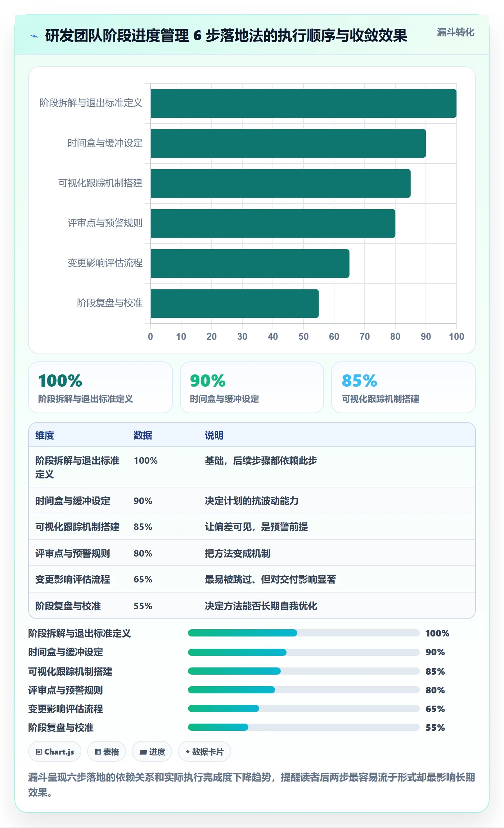Click the 评审点与预警规则 80% progress bar
The height and width of the screenshot is (828, 504).
(x=304, y=690)
